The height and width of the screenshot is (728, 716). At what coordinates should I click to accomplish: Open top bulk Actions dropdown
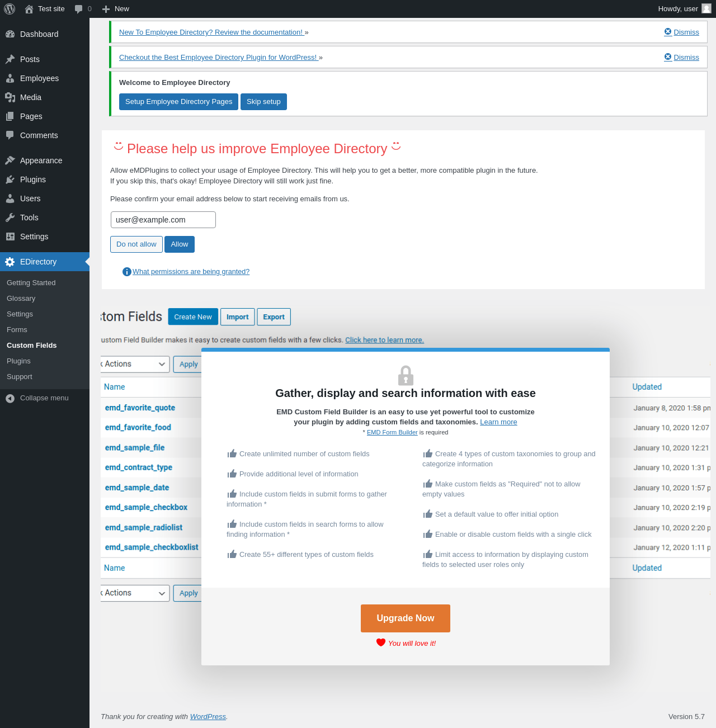click(x=135, y=364)
